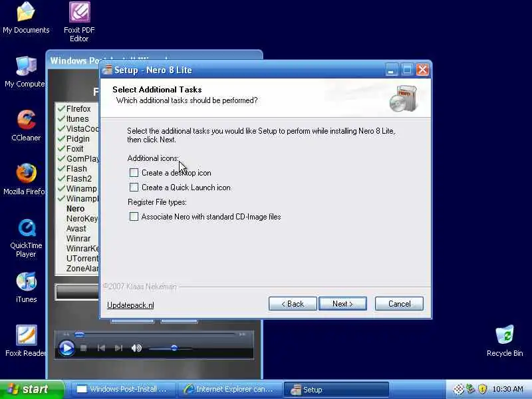Click the Back button in Nero setup
The width and height of the screenshot is (532, 399).
point(293,304)
